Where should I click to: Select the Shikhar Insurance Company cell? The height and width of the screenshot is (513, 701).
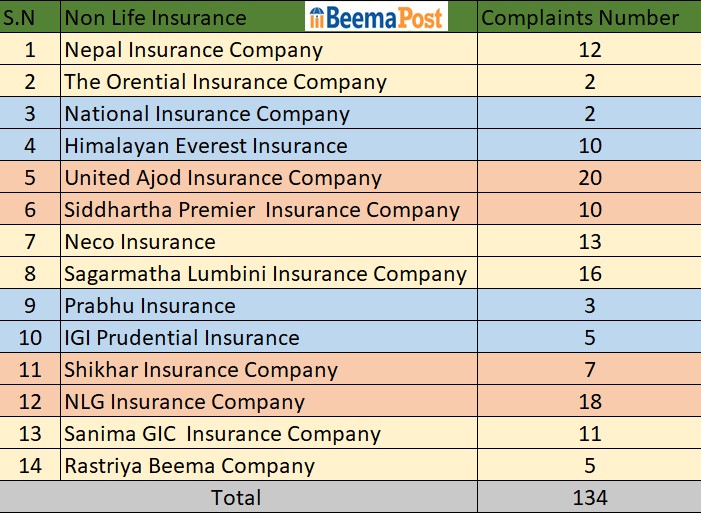click(201, 370)
